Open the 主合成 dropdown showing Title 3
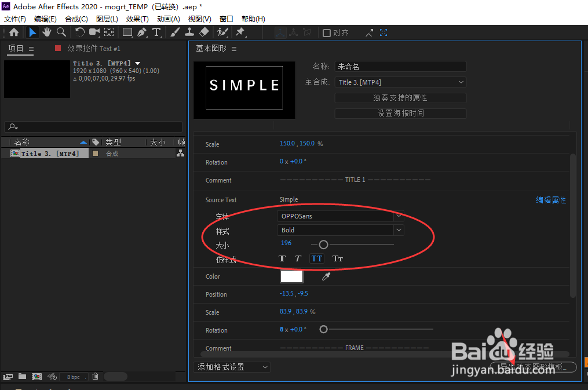The width and height of the screenshot is (588, 390). pos(400,82)
